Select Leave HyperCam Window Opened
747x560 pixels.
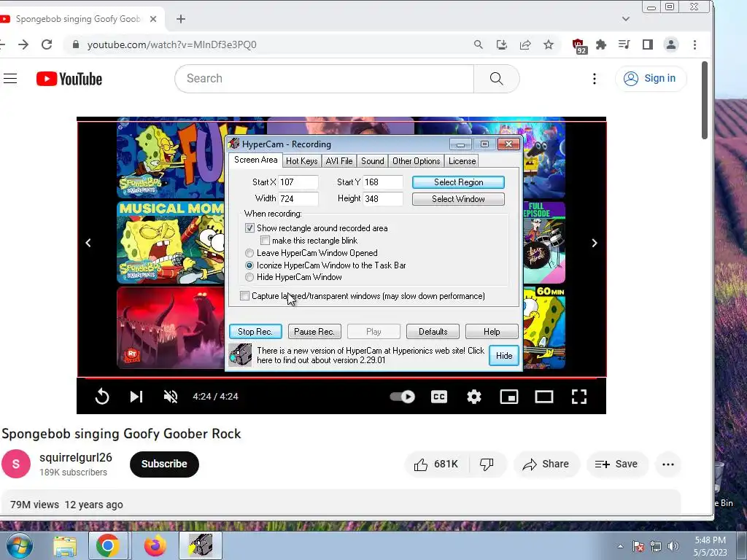249,253
